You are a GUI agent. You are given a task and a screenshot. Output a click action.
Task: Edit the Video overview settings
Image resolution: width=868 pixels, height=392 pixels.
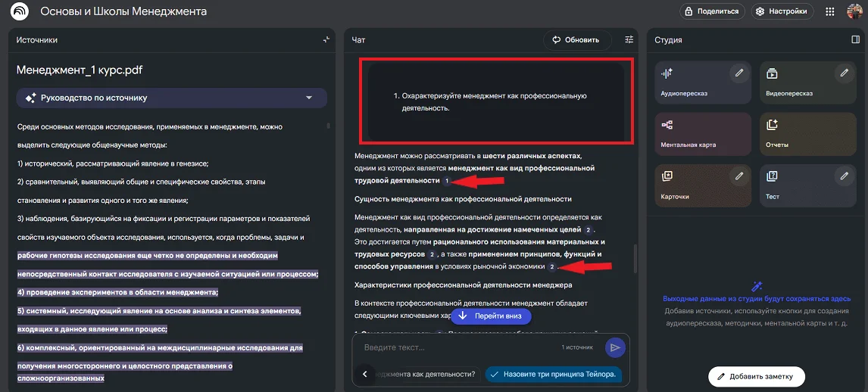pos(844,73)
